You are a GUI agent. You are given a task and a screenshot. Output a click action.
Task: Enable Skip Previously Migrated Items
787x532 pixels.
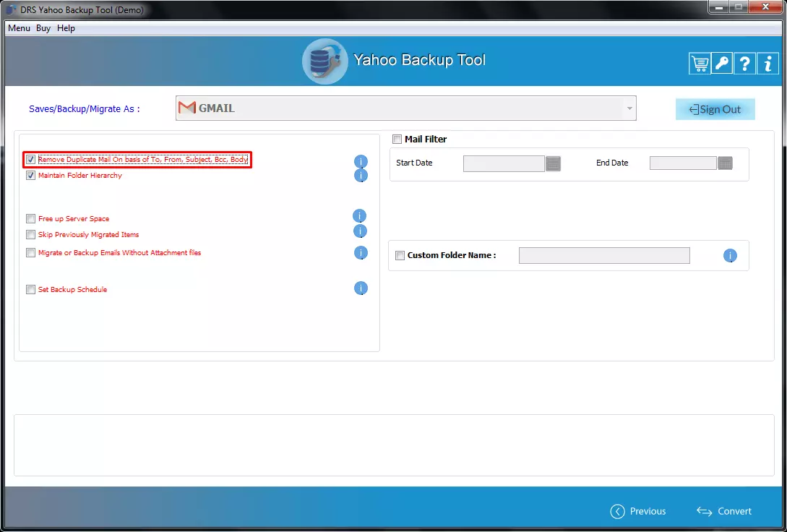[31, 235]
